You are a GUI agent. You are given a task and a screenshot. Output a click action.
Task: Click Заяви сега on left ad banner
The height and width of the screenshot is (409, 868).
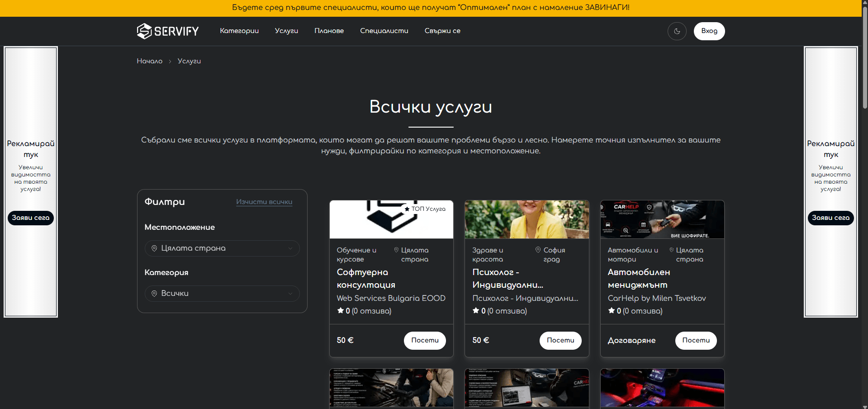click(x=31, y=218)
